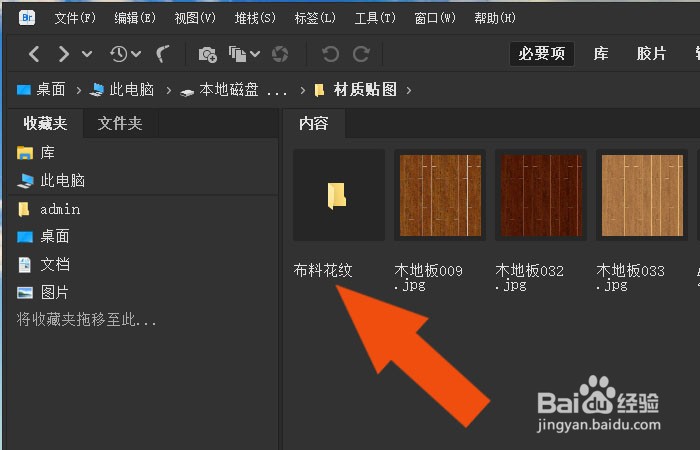Viewport: 700px width, 450px height.
Task: Click 材质贴图 in the breadcrumb path
Action: 365,90
